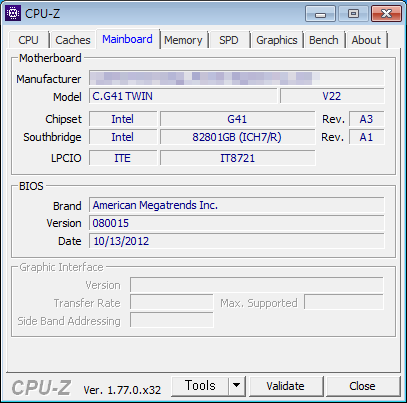Click the version text Ver. 1.77.0.x32
The image size is (407, 403).
coord(122,390)
